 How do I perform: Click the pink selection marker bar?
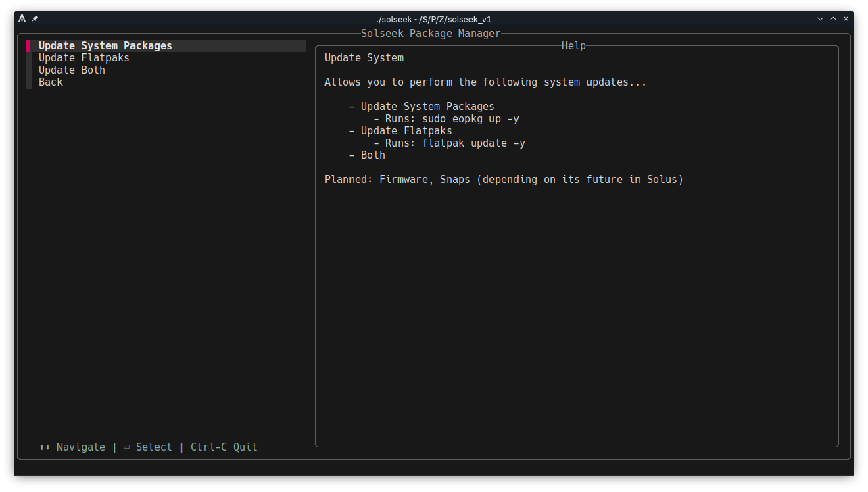pos(28,46)
